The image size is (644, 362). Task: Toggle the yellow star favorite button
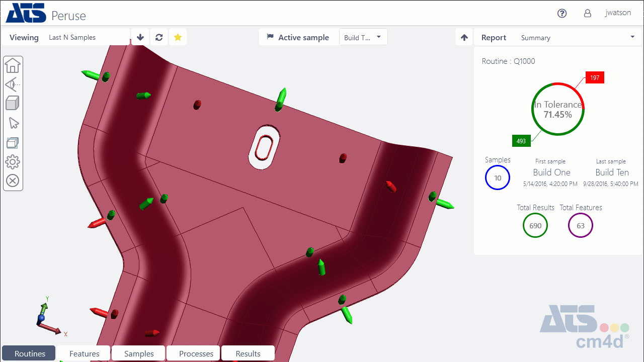(178, 37)
